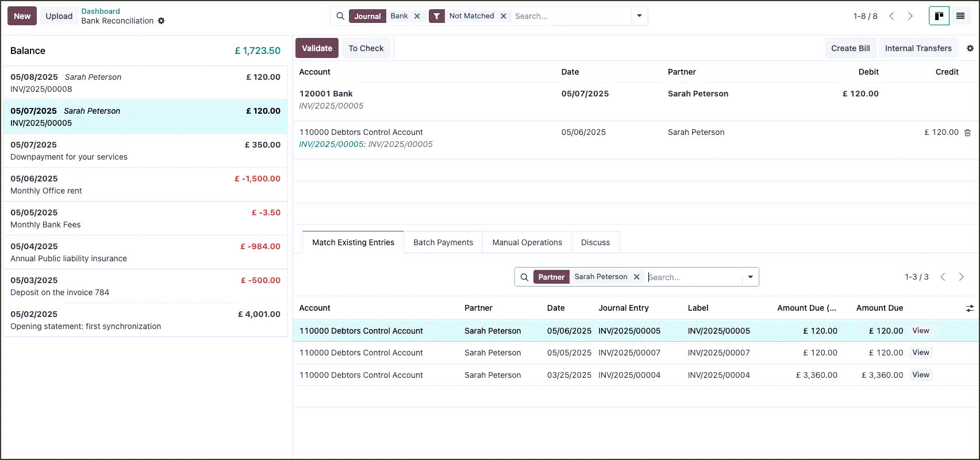Switch to Discuss tab
This screenshot has width=980, height=460.
point(595,242)
